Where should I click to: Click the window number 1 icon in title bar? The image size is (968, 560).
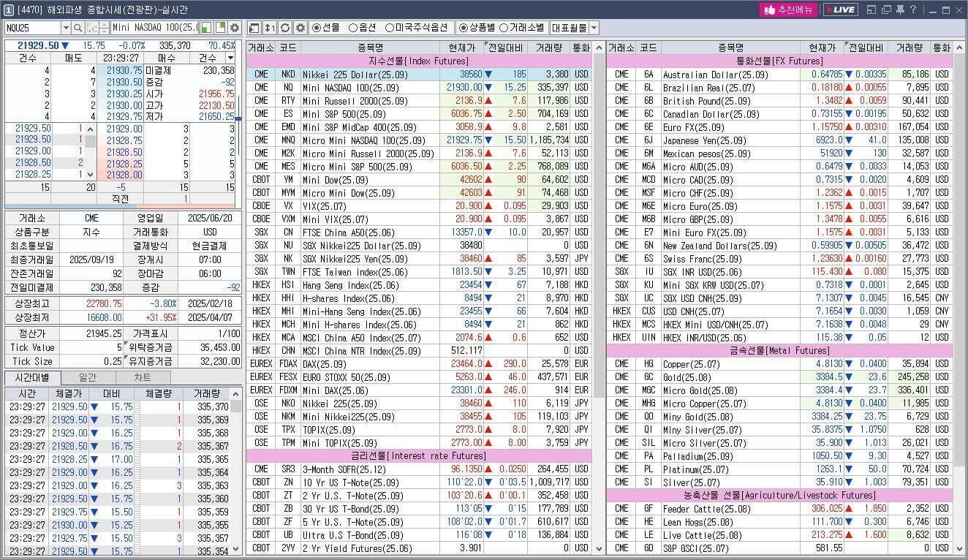point(8,10)
